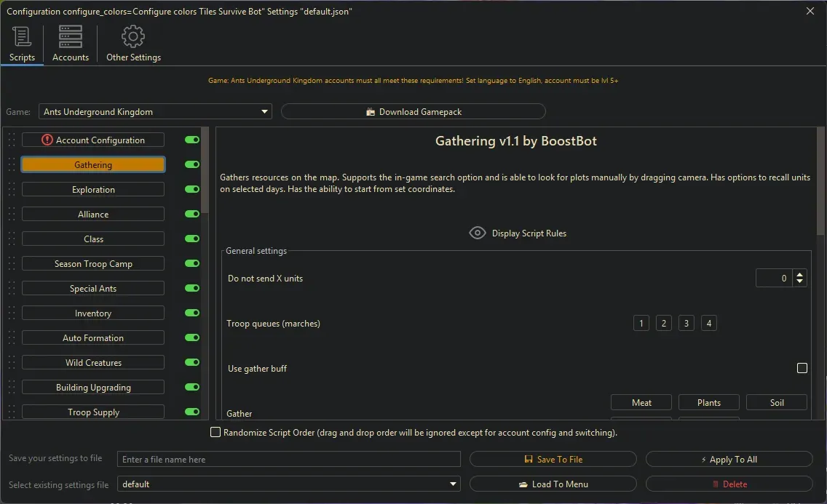Toggle off the Wild Creatures script
The image size is (827, 504).
[192, 363]
